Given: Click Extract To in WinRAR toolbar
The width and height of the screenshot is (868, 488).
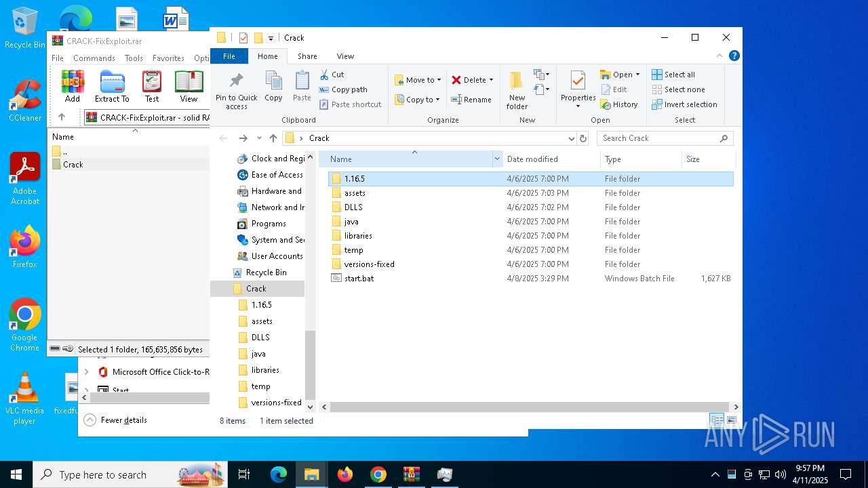Looking at the screenshot, I should tap(112, 81).
